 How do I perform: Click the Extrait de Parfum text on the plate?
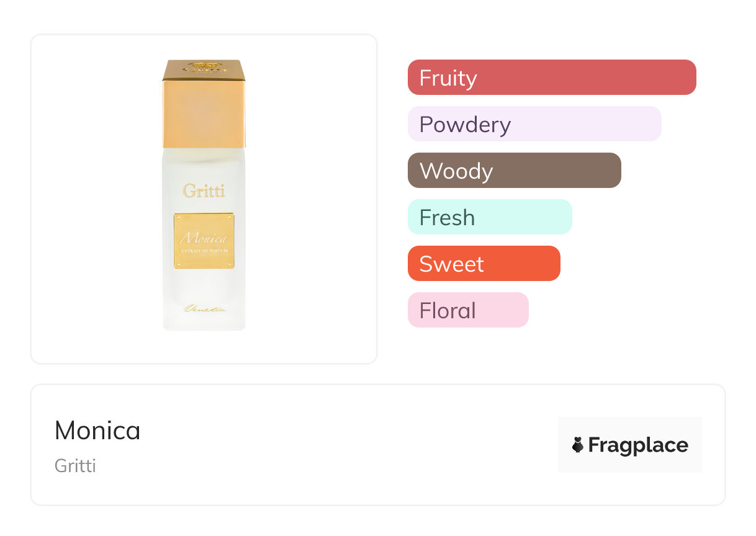[x=204, y=249]
